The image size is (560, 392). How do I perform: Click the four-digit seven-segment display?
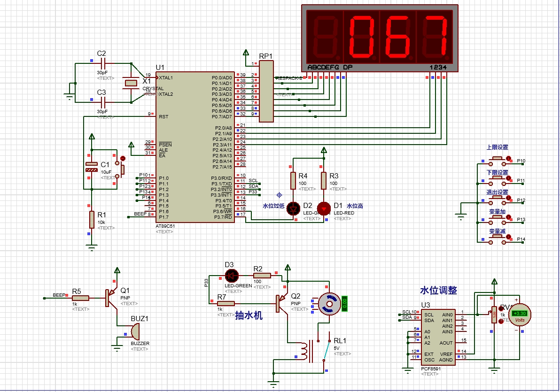click(380, 38)
